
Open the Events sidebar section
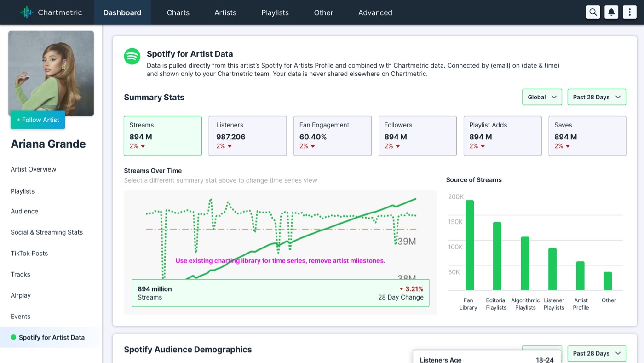tap(21, 317)
